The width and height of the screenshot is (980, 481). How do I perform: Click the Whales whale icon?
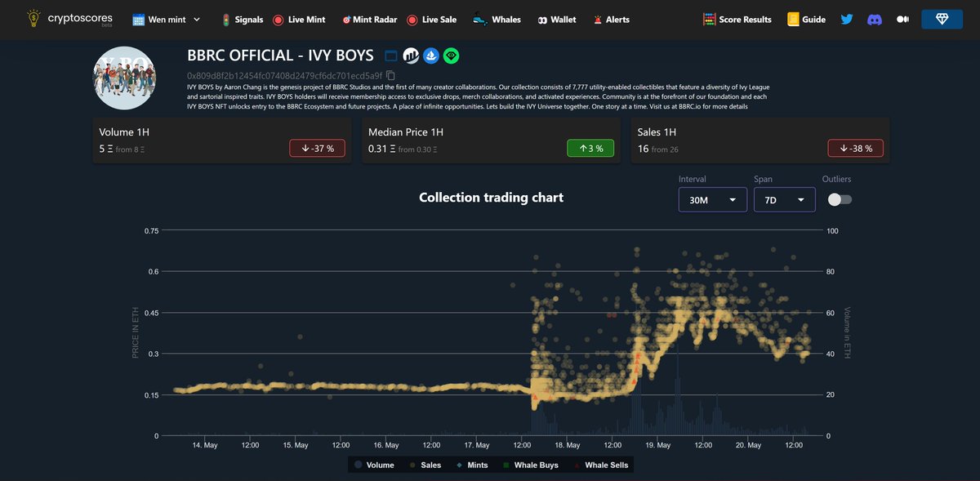479,20
